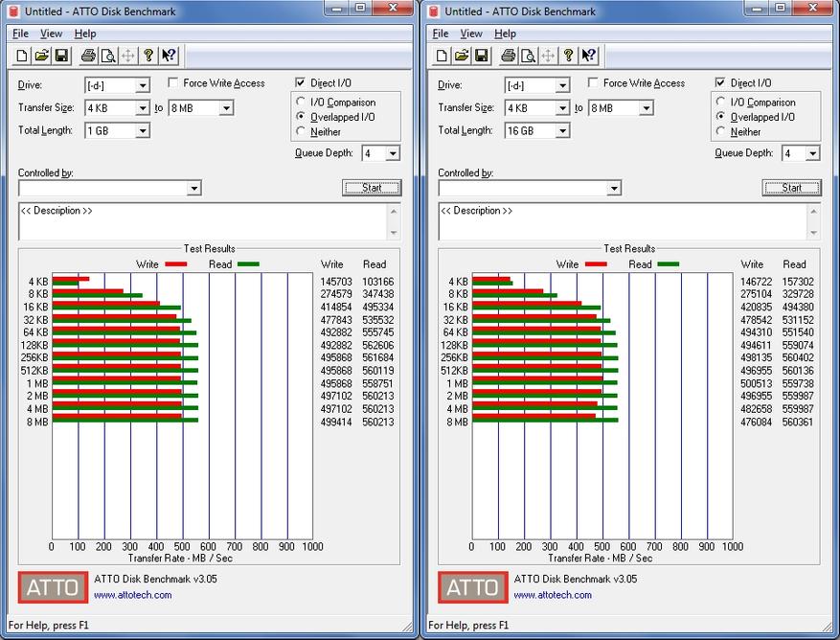The width and height of the screenshot is (840, 640).
Task: Click ATTO logo in left window
Action: pos(53,587)
